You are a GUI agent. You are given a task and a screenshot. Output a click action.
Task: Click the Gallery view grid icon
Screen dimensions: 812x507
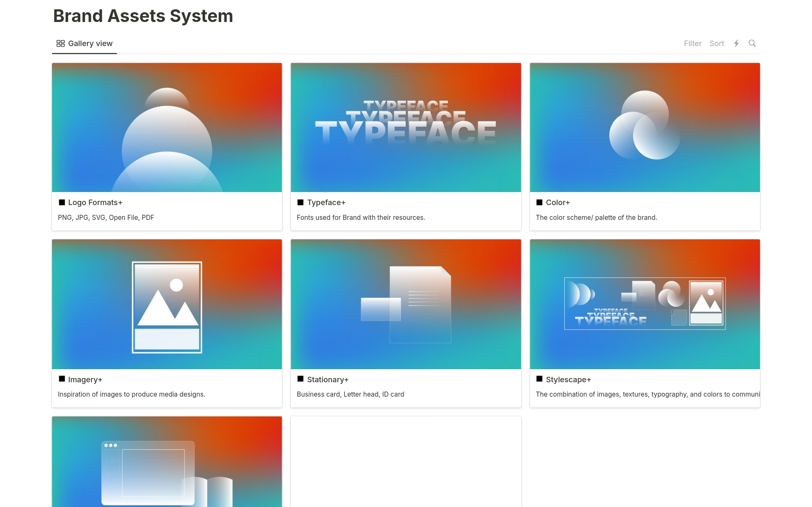(x=60, y=44)
